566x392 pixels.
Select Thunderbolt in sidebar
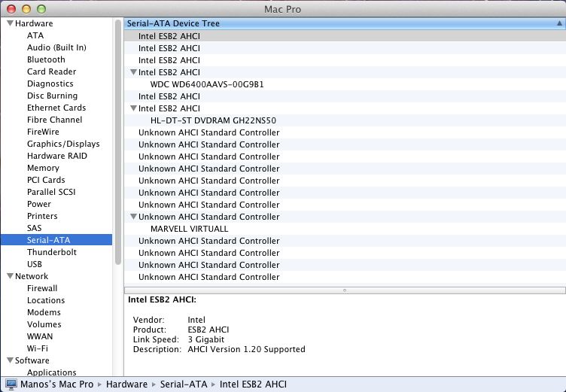coord(52,252)
